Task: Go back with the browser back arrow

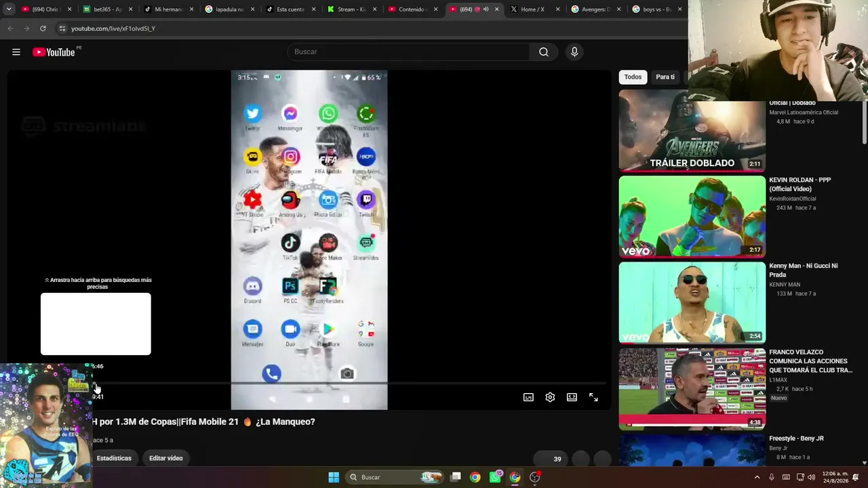Action: 10,28
